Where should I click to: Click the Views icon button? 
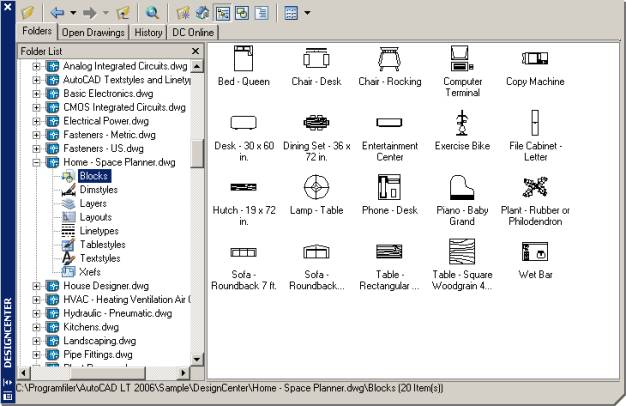(x=291, y=13)
